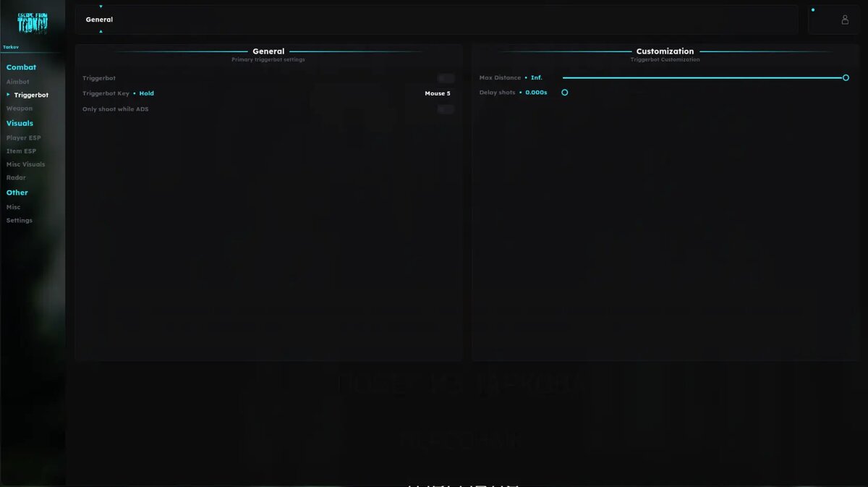Open the user profile icon

pos(845,20)
